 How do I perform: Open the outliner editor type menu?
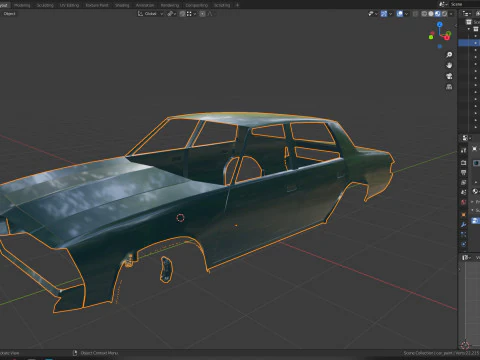coord(466,14)
